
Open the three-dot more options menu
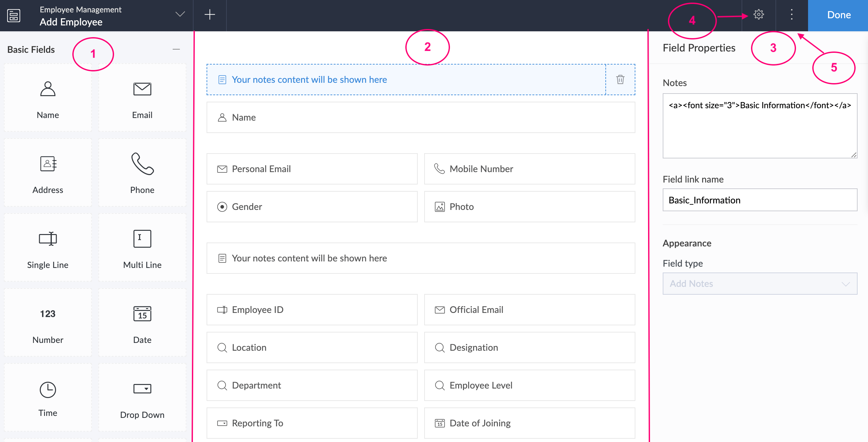tap(791, 14)
